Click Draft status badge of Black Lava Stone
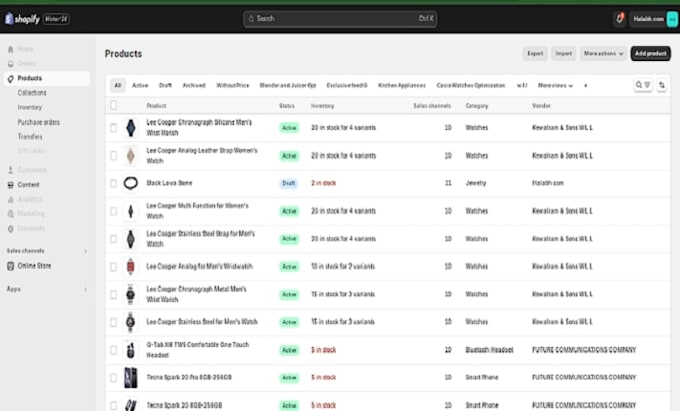 coord(289,183)
